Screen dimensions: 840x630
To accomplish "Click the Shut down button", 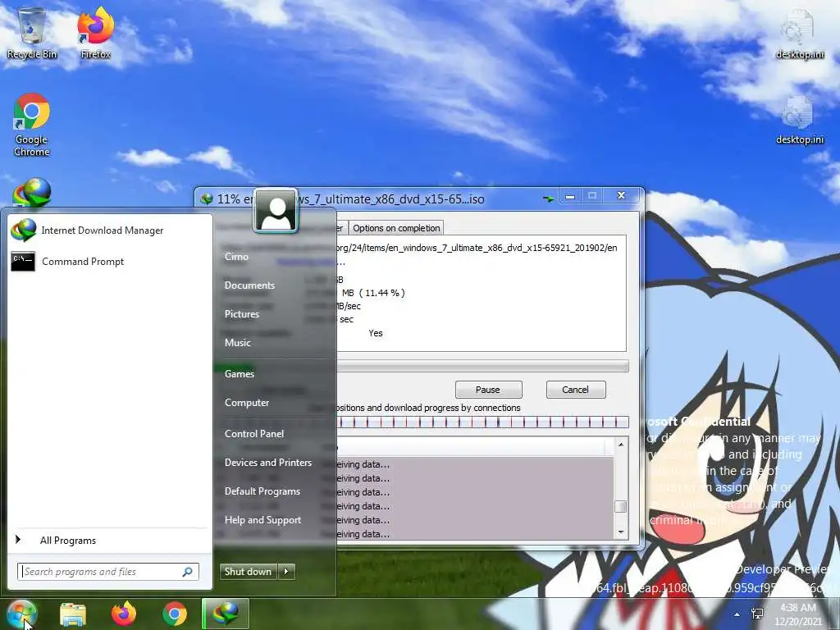I will (x=248, y=572).
